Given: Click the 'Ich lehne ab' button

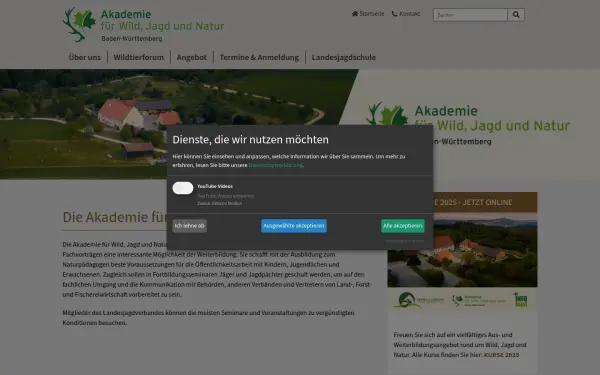Looking at the screenshot, I should tap(189, 226).
